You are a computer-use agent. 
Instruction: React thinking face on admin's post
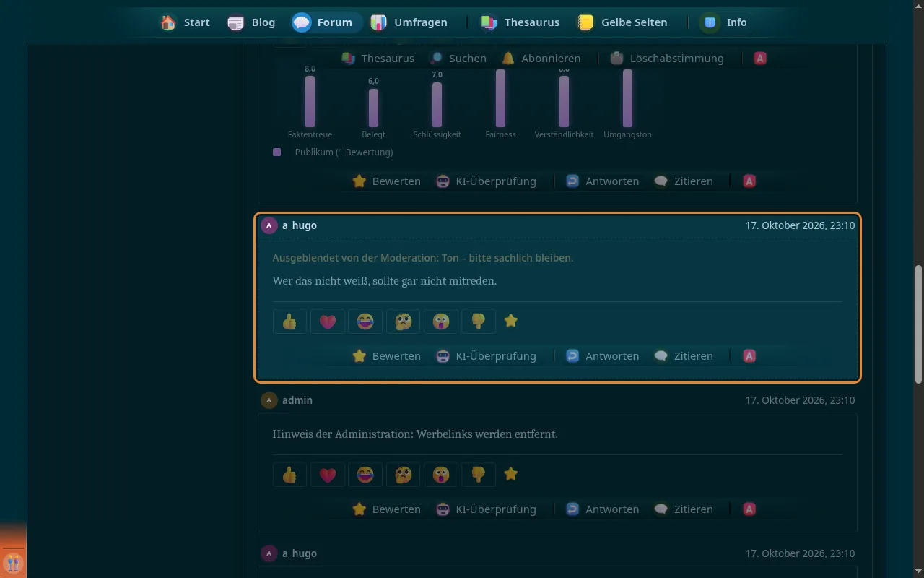tap(403, 474)
